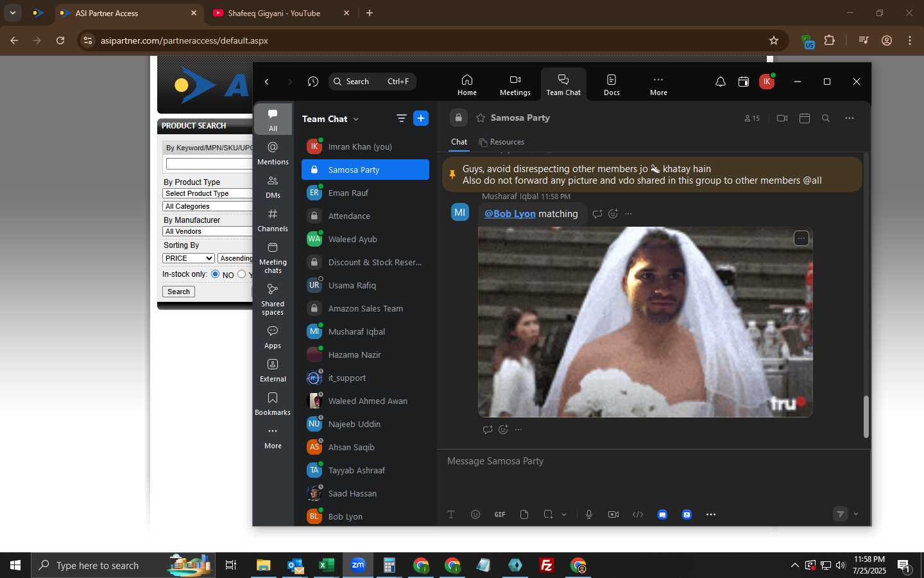Screen dimensions: 924x578
Task: Select the In-stock only NO radio button
Action: (x=216, y=274)
